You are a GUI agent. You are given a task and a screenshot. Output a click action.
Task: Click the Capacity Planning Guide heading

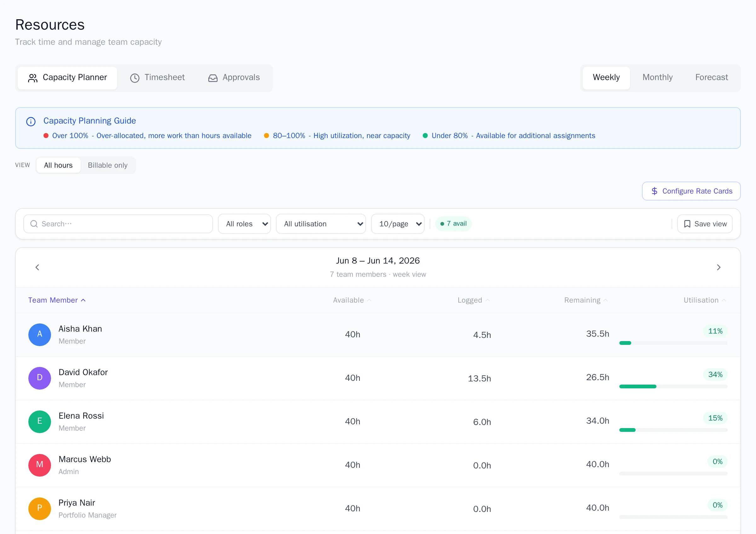89,121
